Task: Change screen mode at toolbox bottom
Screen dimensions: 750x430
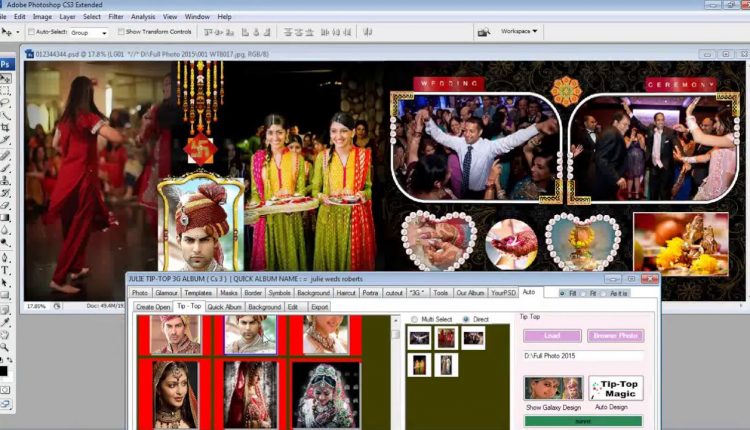Action: click(x=5, y=404)
